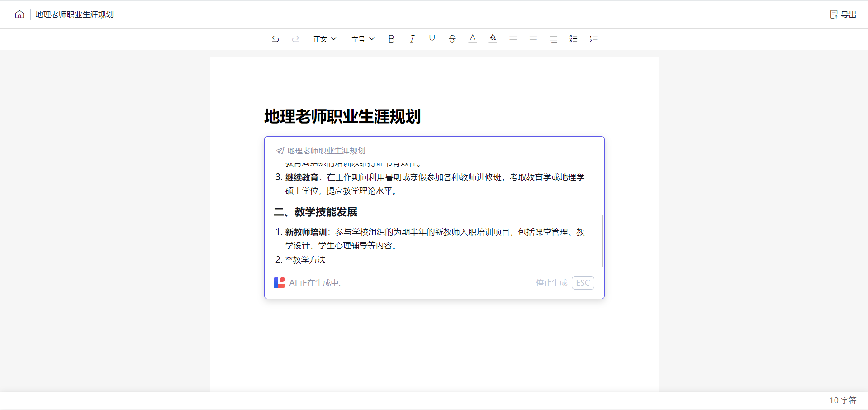Open the font color picker
This screenshot has height=410, width=868.
tap(473, 39)
